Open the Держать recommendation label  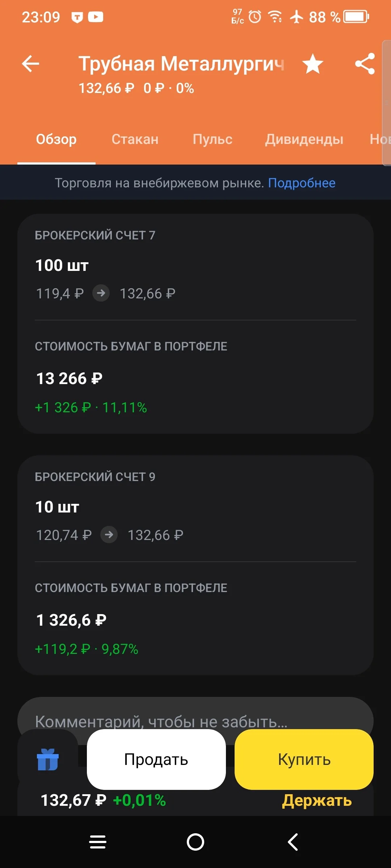pos(317,801)
